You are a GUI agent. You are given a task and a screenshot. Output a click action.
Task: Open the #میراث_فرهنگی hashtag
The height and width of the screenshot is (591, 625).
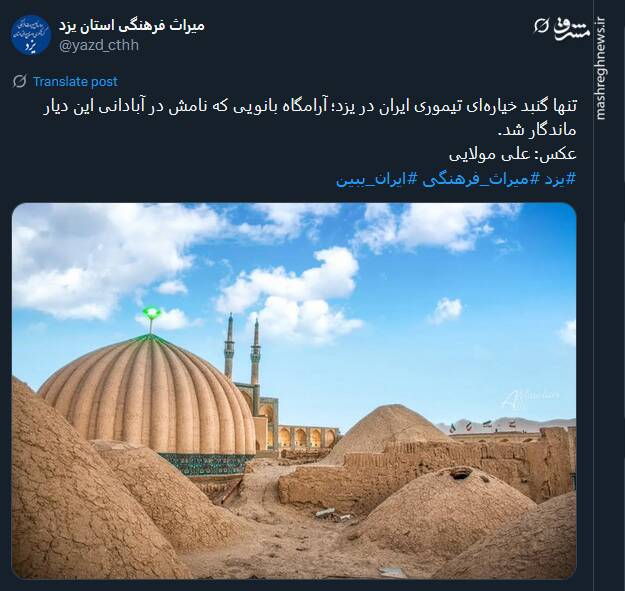click(x=481, y=179)
